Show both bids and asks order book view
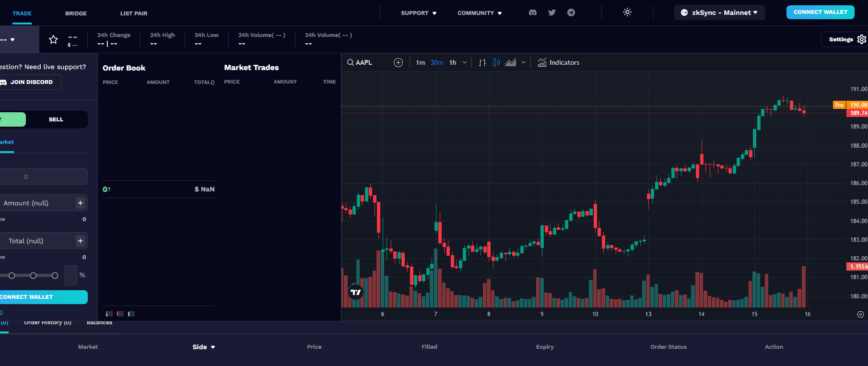Viewport: 868px width, 366px height. [x=109, y=314]
